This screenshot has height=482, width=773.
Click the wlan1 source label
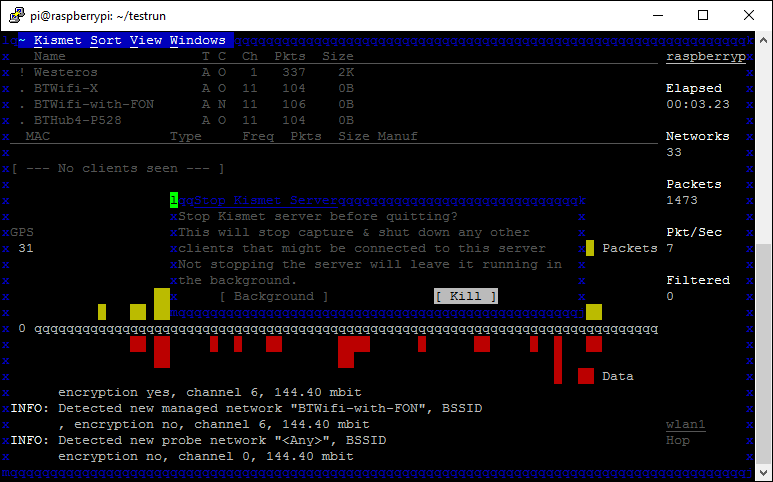(685, 424)
